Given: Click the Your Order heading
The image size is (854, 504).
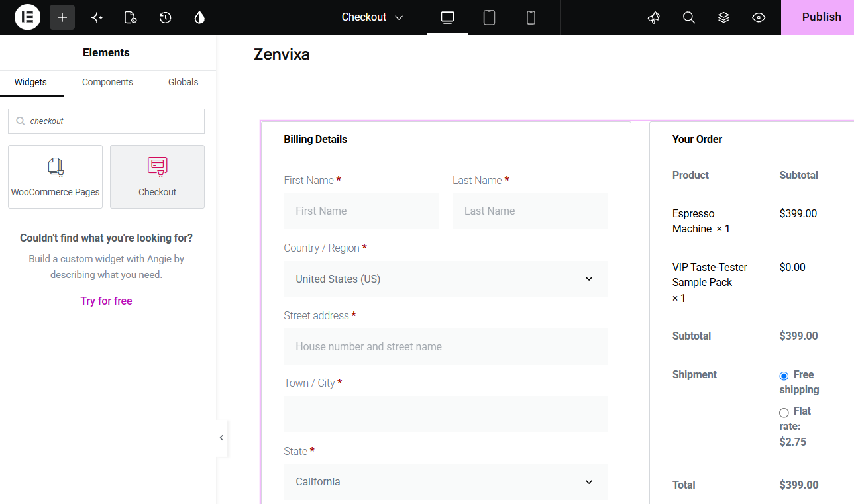Looking at the screenshot, I should tap(697, 139).
